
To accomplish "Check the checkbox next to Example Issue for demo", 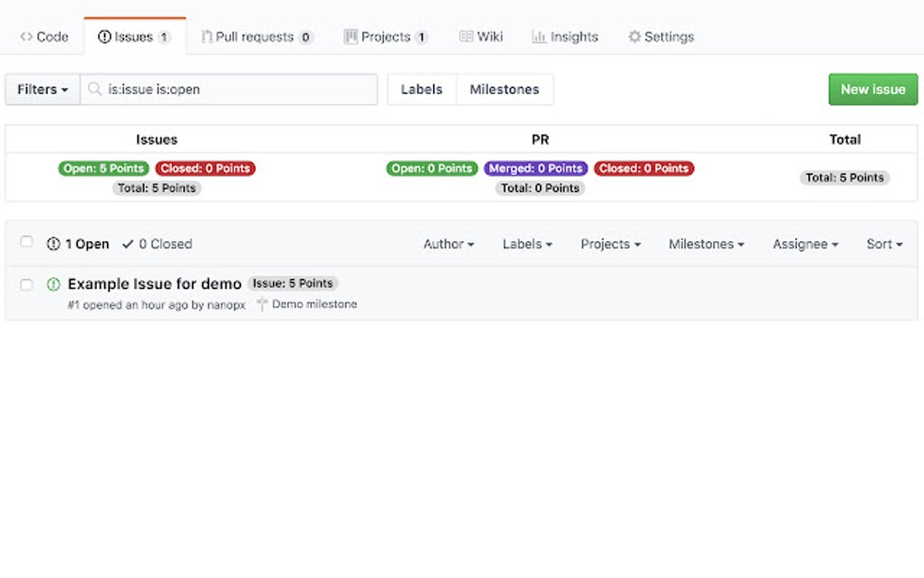I will tap(26, 284).
